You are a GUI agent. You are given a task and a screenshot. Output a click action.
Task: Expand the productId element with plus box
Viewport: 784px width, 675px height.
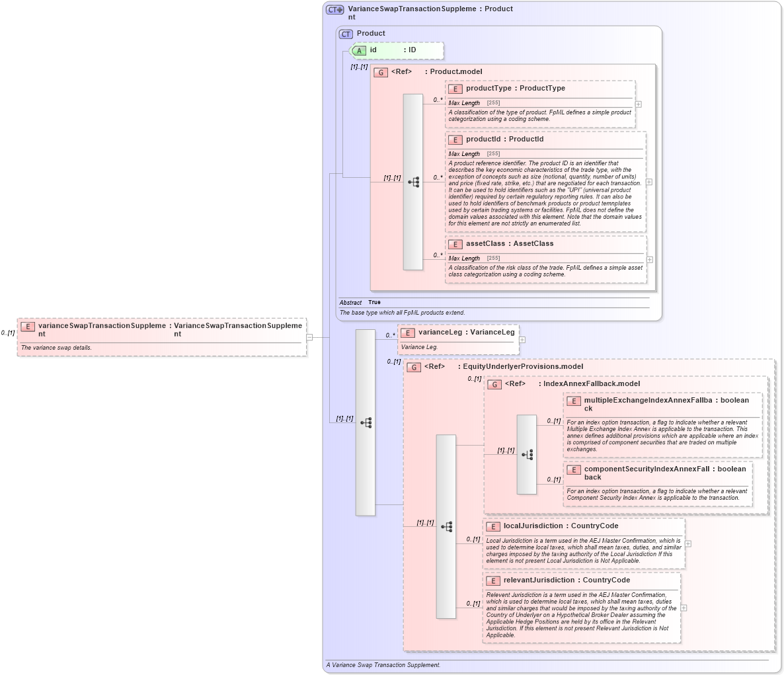point(649,182)
